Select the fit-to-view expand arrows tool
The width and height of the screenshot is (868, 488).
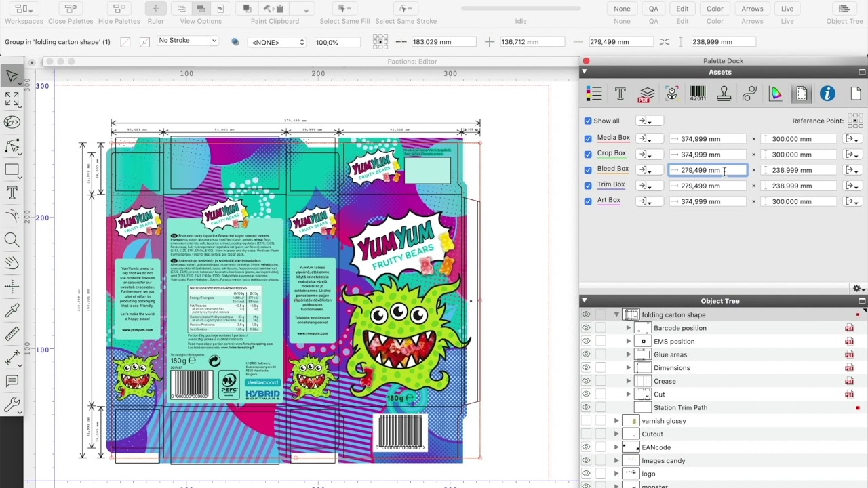point(12,100)
